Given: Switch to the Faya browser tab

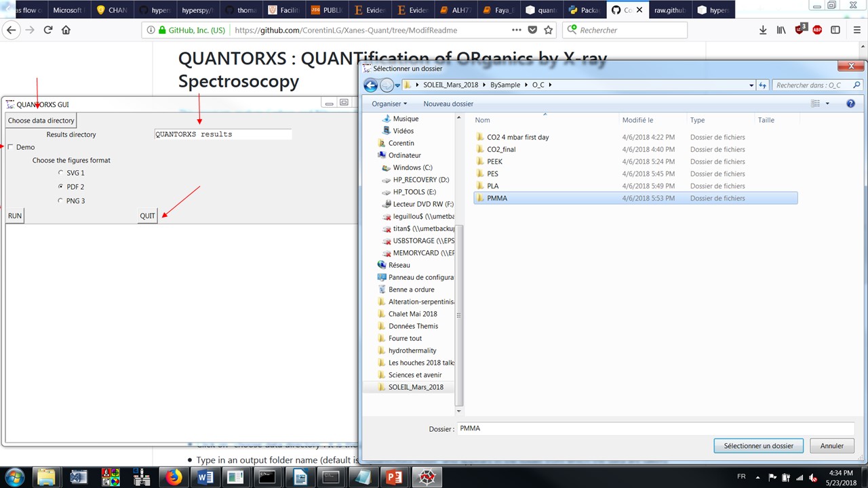Looking at the screenshot, I should coord(499,10).
